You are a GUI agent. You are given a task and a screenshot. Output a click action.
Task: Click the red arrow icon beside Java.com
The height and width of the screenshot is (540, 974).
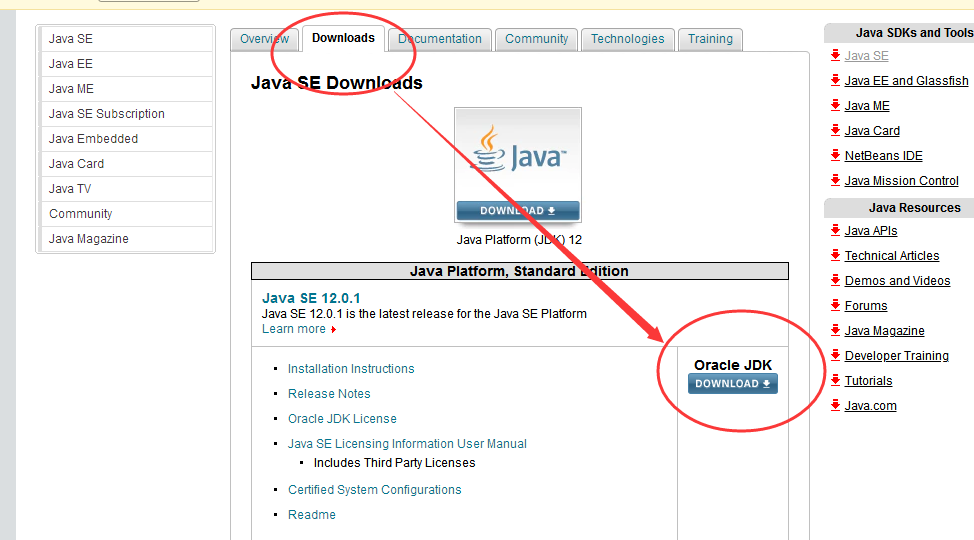pyautogui.click(x=835, y=405)
